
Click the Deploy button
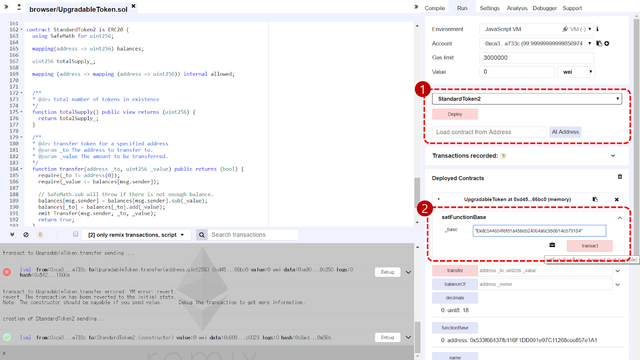[x=455, y=114]
